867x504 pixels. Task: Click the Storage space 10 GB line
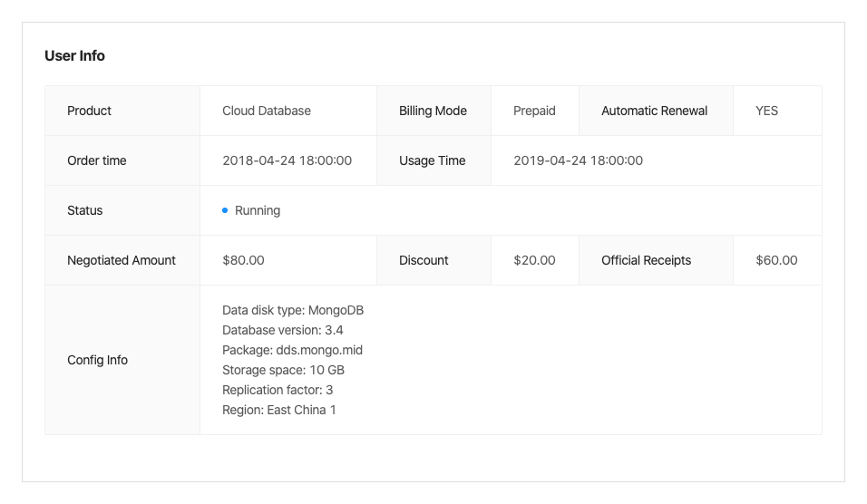tap(283, 370)
